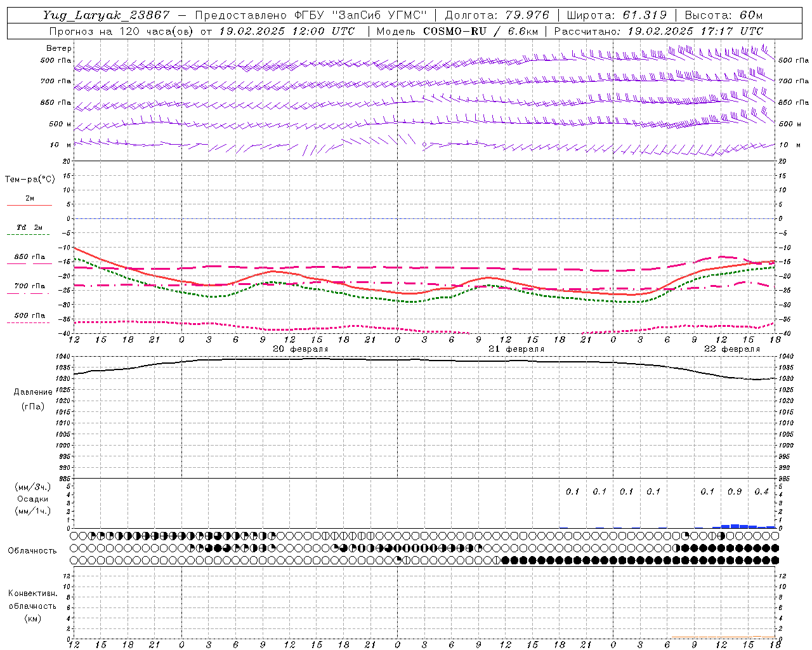Click the Давление panel label

point(33,392)
